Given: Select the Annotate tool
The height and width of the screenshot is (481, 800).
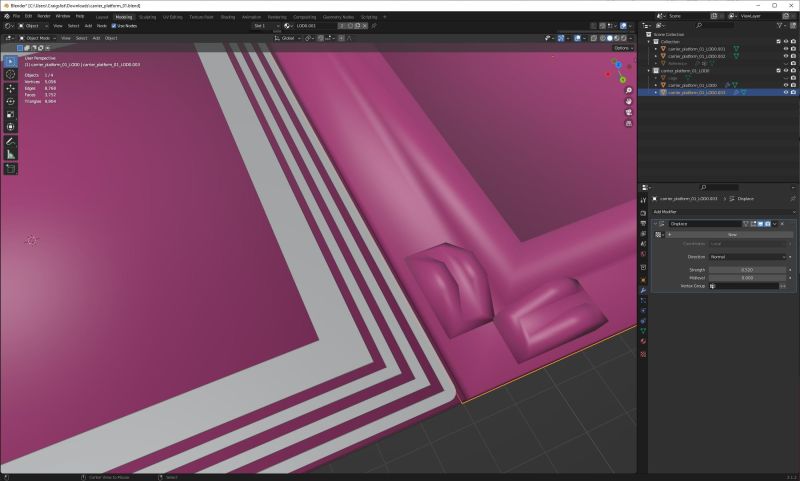Looking at the screenshot, I should pos(10,142).
